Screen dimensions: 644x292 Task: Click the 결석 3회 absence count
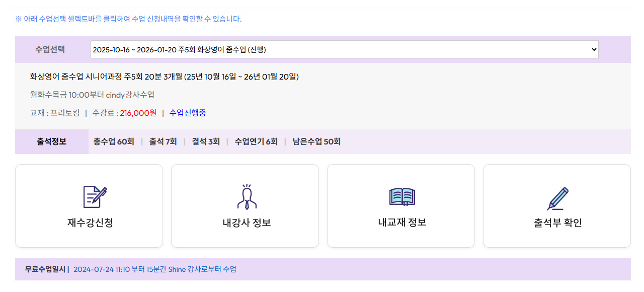click(204, 141)
